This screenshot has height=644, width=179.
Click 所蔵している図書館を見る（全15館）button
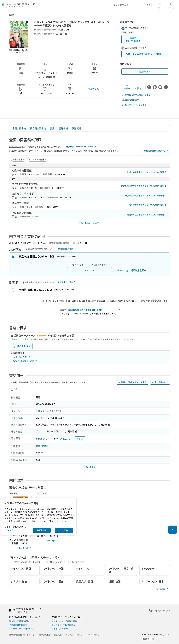click(145, 54)
